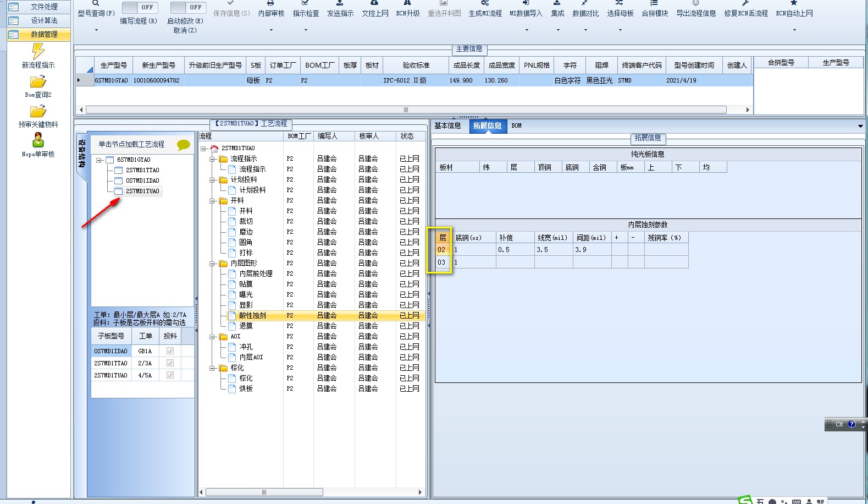This screenshot has width=868, height=504.
Task: Collapse the 内层图形 folder node
Action: 212,264
